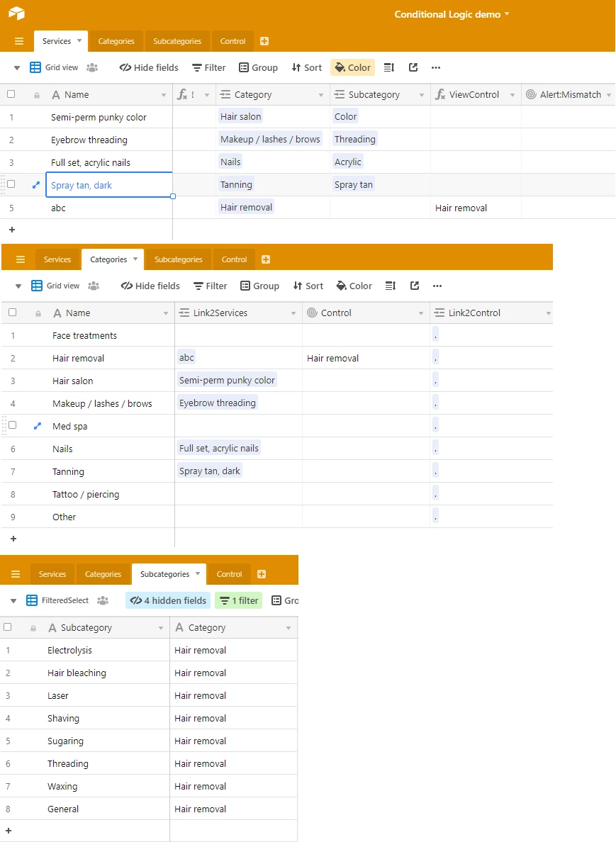The image size is (616, 842).
Task: Open Services tab dropdown arrow
Action: pos(79,41)
